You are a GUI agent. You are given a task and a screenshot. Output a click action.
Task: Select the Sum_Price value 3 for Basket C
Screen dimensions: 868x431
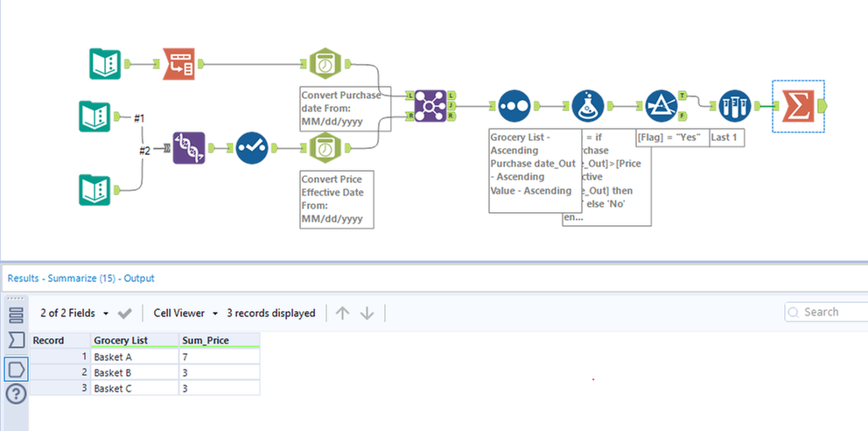tap(220, 388)
